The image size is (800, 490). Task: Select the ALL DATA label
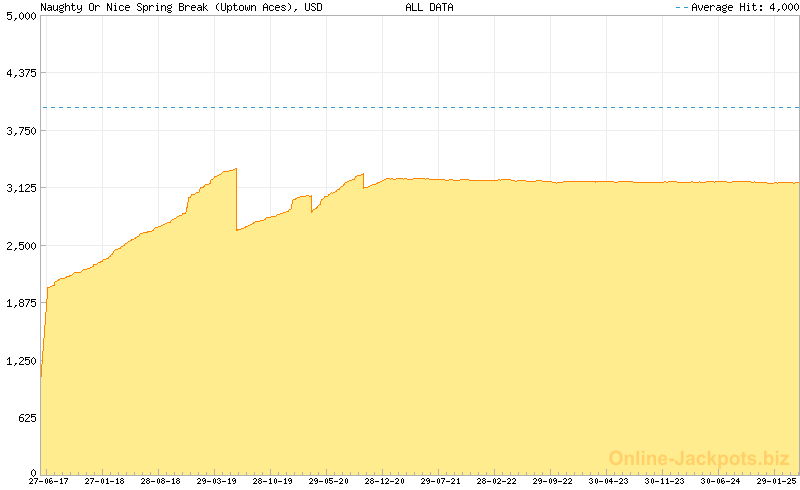[429, 7]
